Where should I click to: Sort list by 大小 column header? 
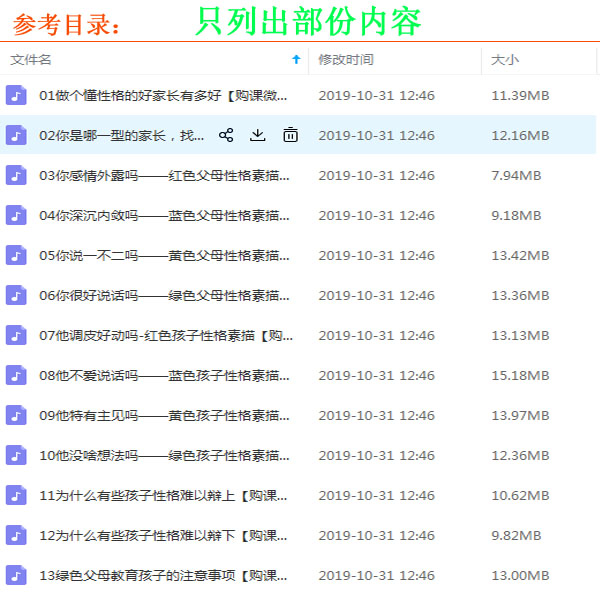click(x=505, y=60)
